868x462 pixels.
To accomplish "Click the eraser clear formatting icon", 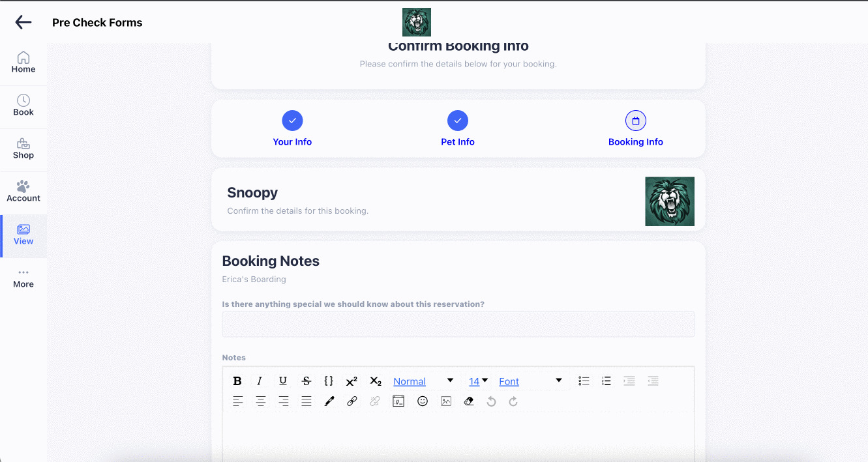I will [x=469, y=401].
